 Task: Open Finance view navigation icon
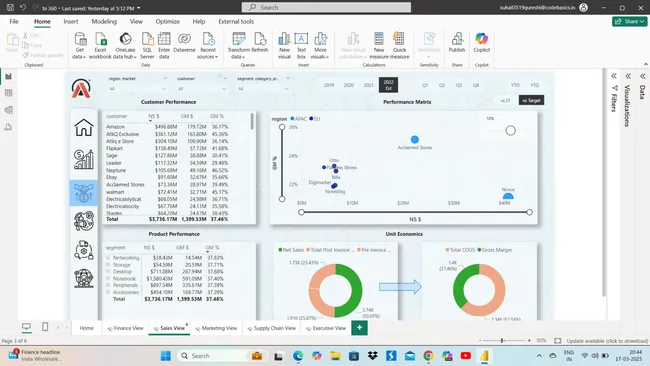click(x=84, y=159)
